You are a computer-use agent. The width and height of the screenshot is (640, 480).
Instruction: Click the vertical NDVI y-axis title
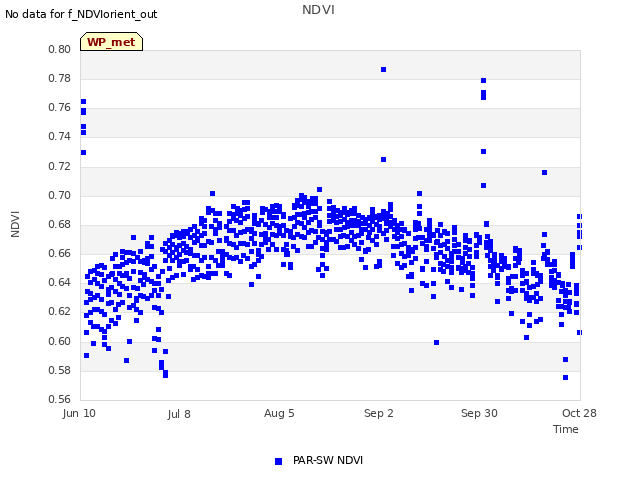tap(15, 224)
